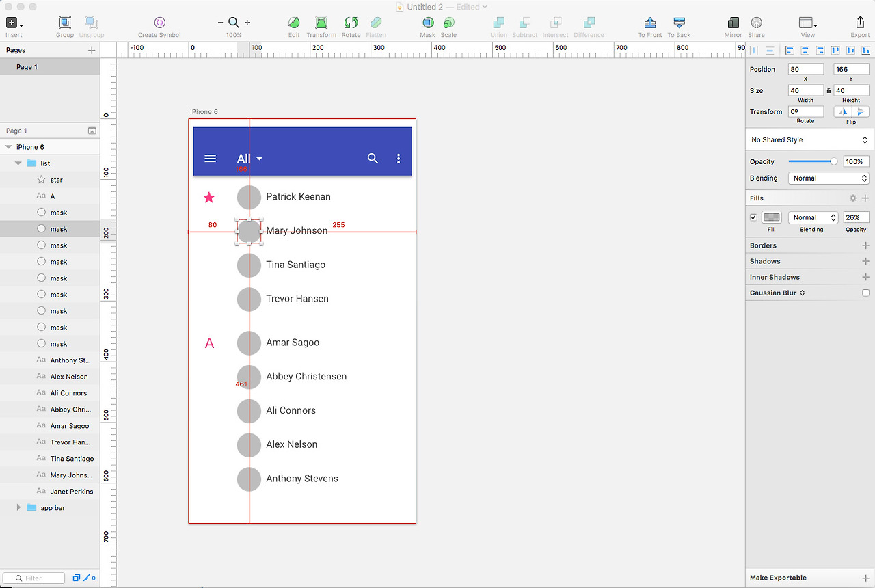Image resolution: width=875 pixels, height=588 pixels.
Task: Open the View toolbar dropdown
Action: tap(808, 23)
